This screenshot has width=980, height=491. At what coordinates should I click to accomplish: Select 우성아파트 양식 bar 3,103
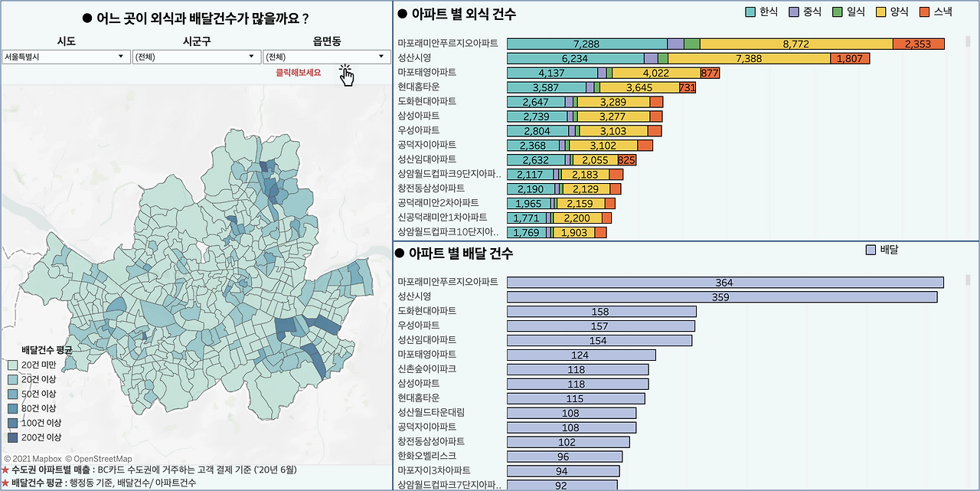click(614, 130)
